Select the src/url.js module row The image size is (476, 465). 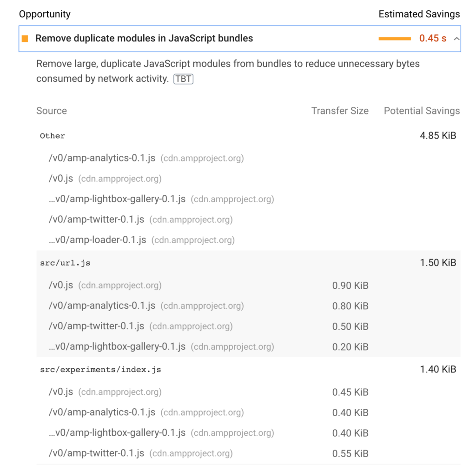pos(248,263)
